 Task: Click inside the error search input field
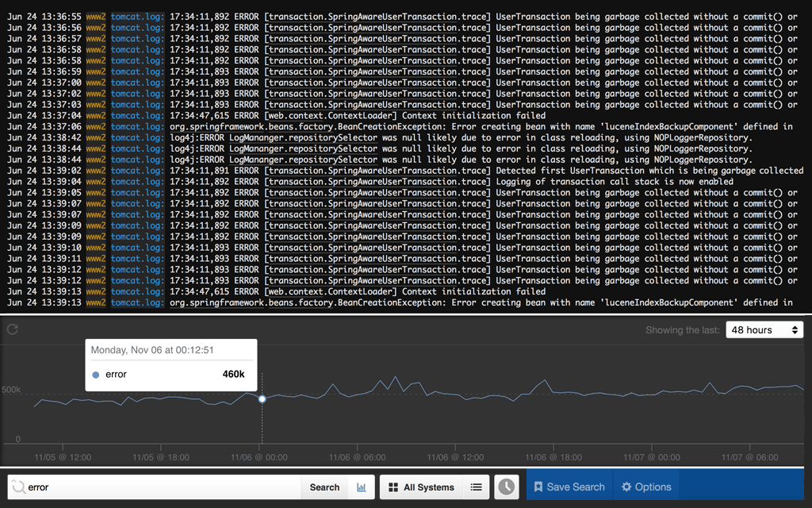159,487
